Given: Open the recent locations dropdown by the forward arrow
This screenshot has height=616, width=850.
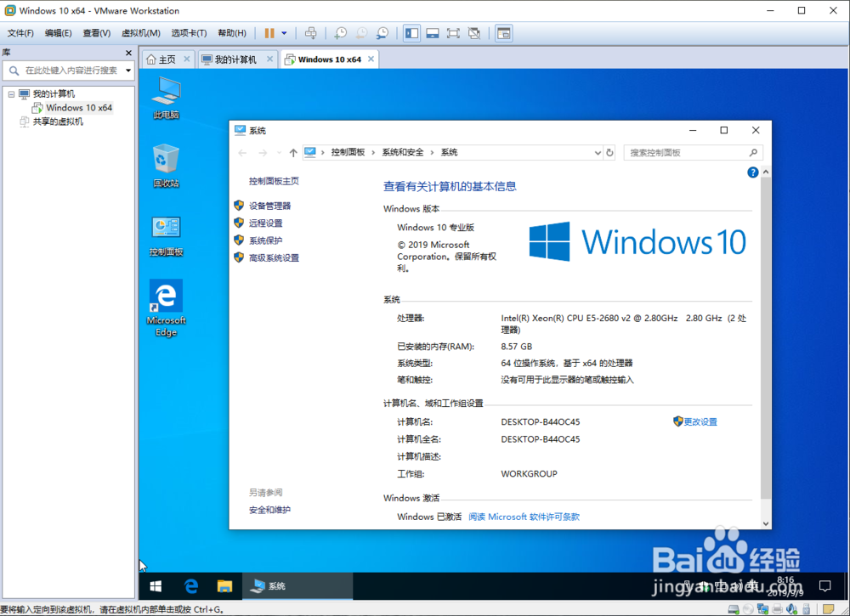Looking at the screenshot, I should (279, 153).
